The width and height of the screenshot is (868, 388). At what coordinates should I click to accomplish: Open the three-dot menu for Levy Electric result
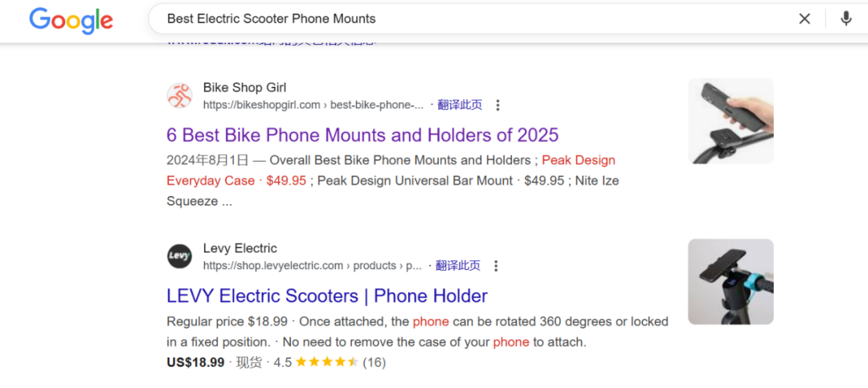point(496,266)
